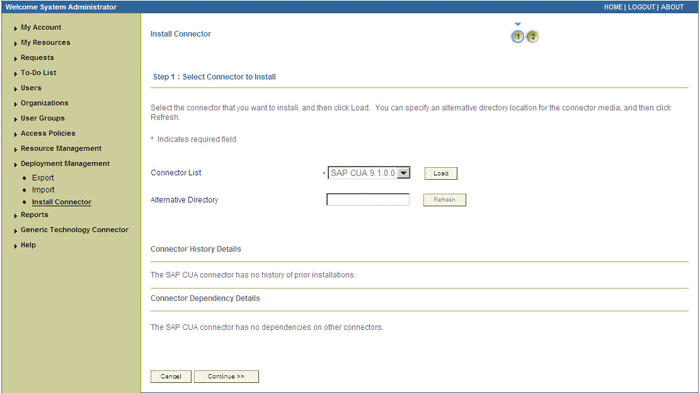700x393 pixels.
Task: Click the Install Connector sidebar link
Action: pyautogui.click(x=62, y=202)
